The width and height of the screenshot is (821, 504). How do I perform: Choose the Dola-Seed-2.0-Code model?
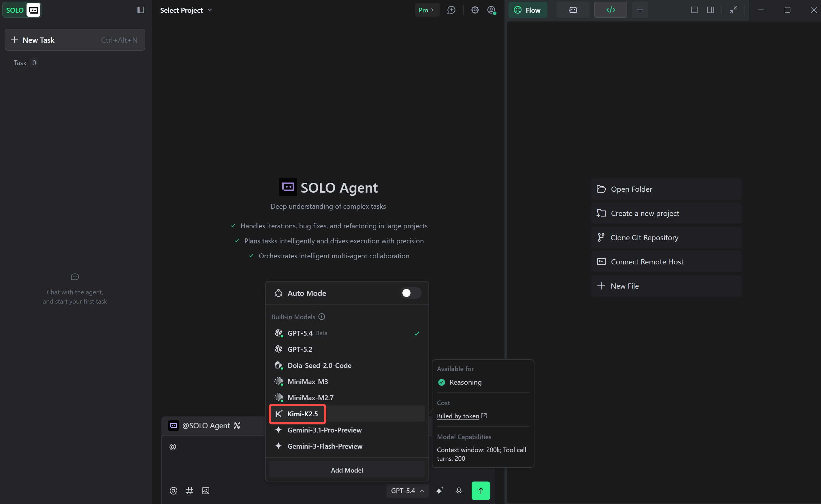[x=347, y=365]
